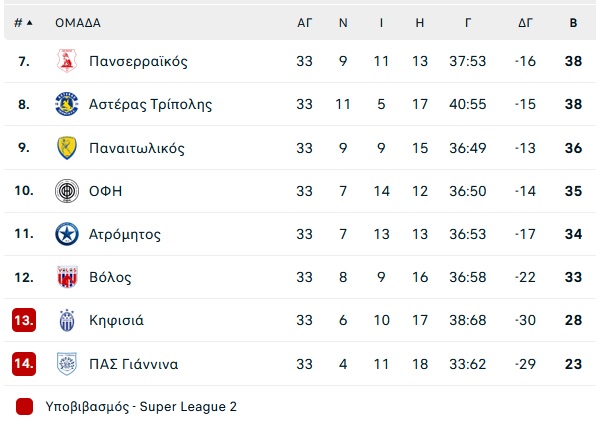The image size is (596, 435).
Task: Click the Πανσερραϊκός team crest icon
Action: [67, 60]
